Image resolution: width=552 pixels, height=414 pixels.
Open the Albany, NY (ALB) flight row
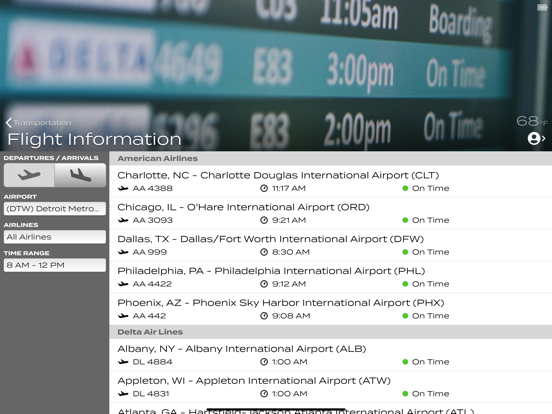click(331, 355)
